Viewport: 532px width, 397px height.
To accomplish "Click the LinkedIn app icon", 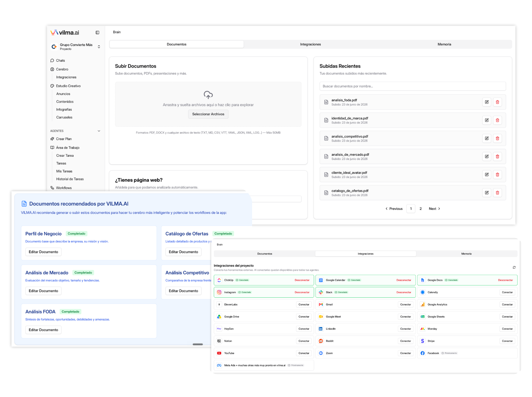I will click(x=321, y=329).
